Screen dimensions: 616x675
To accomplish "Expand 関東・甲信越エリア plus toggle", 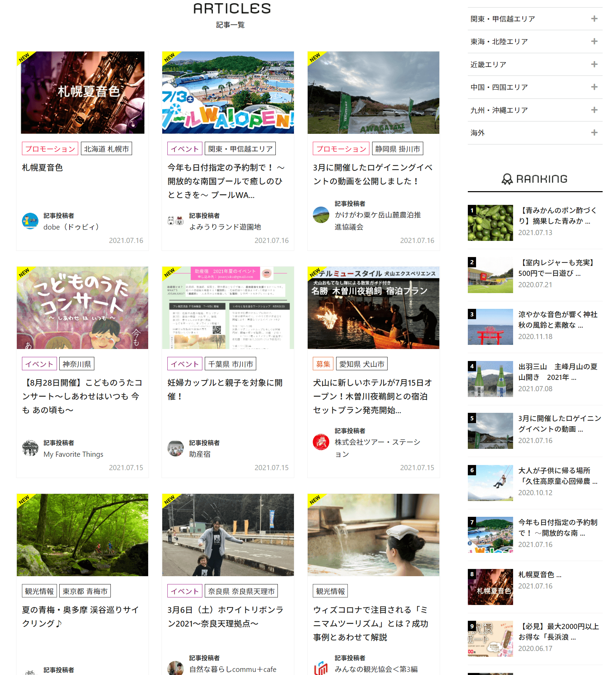I will [594, 19].
